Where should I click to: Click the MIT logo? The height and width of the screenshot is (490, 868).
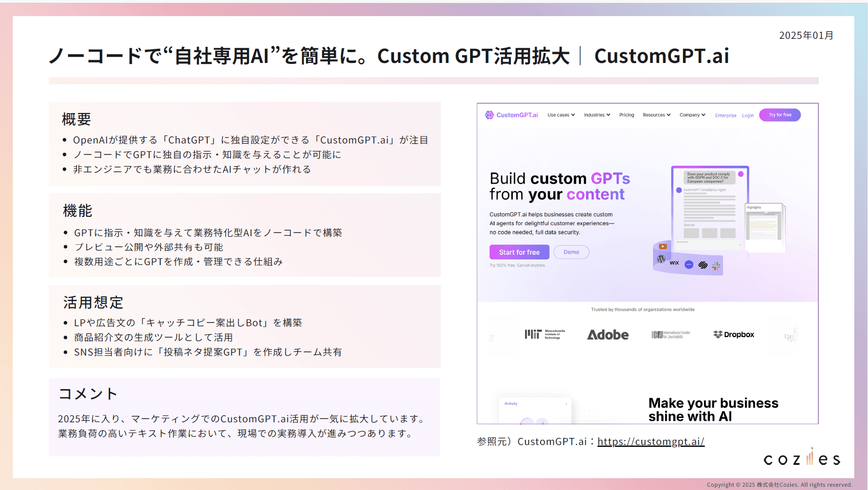tap(544, 334)
